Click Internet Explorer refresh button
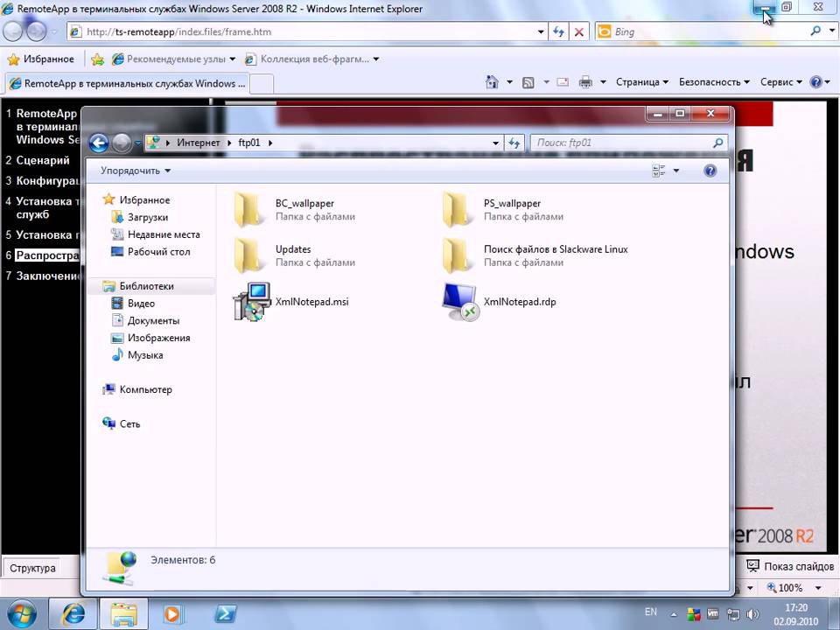Image resolution: width=840 pixels, height=630 pixels. [558, 31]
